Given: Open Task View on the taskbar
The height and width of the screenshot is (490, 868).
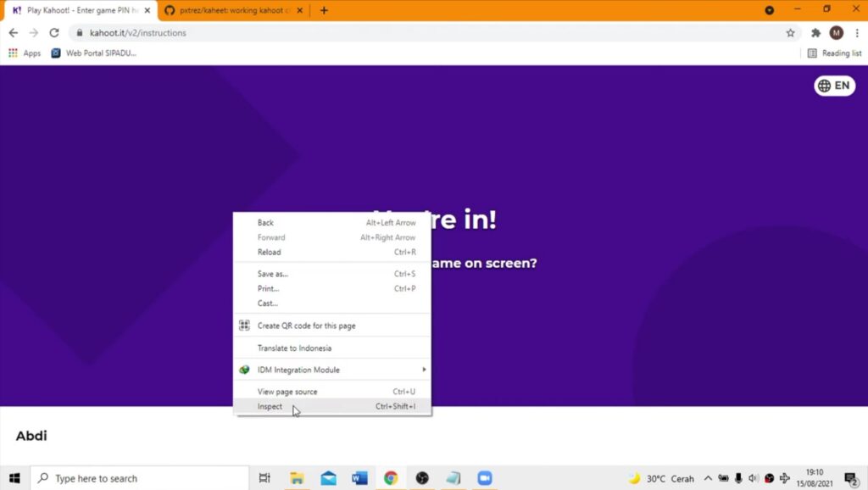Looking at the screenshot, I should point(264,478).
